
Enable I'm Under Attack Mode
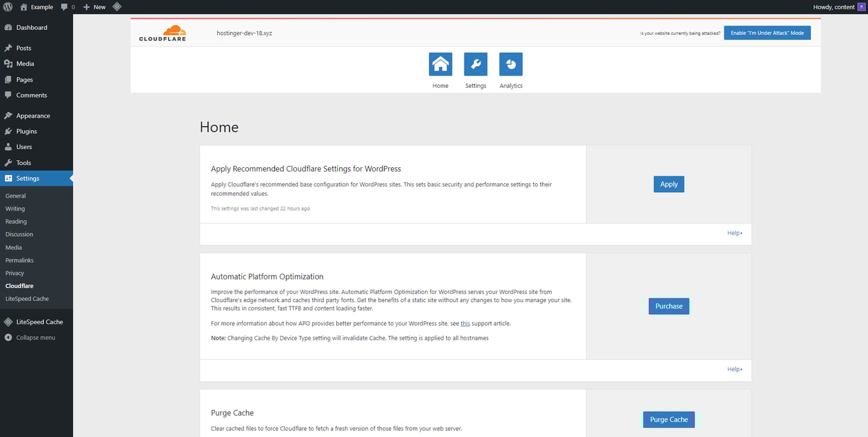[767, 32]
